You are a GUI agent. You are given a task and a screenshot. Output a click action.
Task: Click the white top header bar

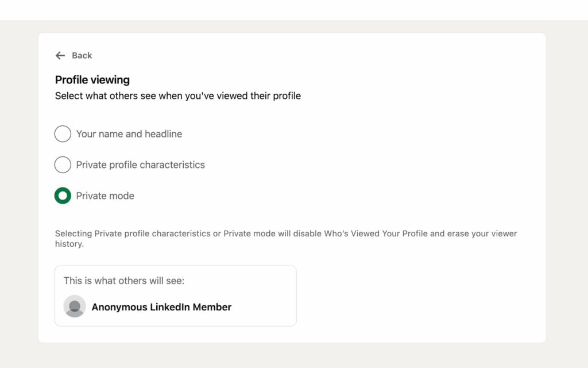(x=294, y=10)
